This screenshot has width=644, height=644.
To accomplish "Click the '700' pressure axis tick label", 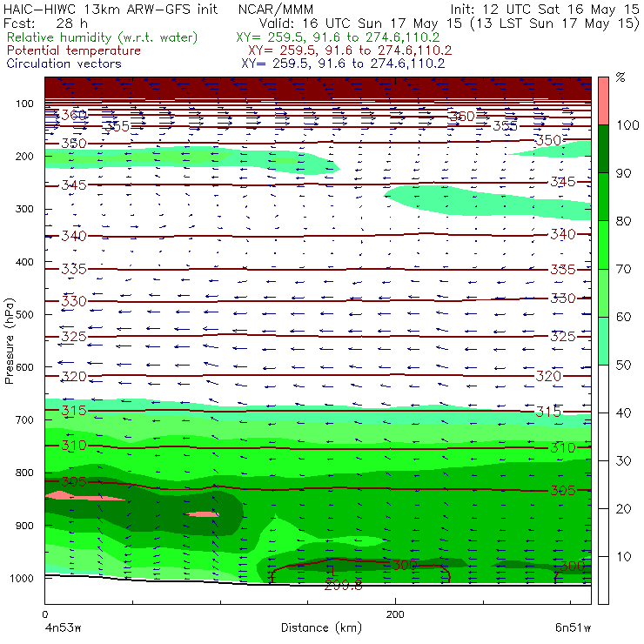I will pos(24,419).
